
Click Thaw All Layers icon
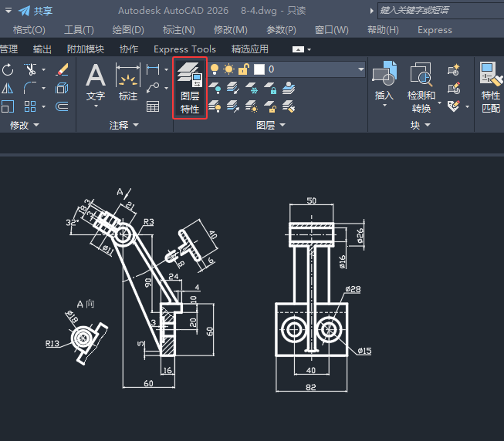(x=252, y=106)
